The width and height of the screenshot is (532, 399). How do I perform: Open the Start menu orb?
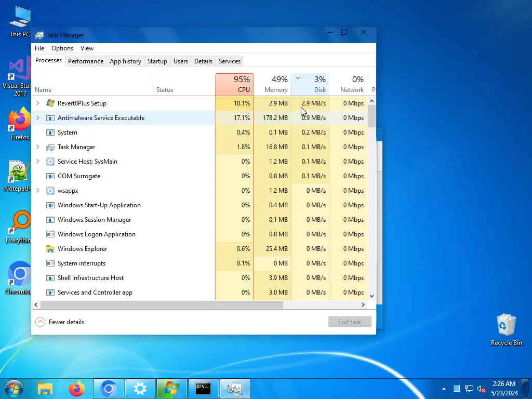point(14,389)
